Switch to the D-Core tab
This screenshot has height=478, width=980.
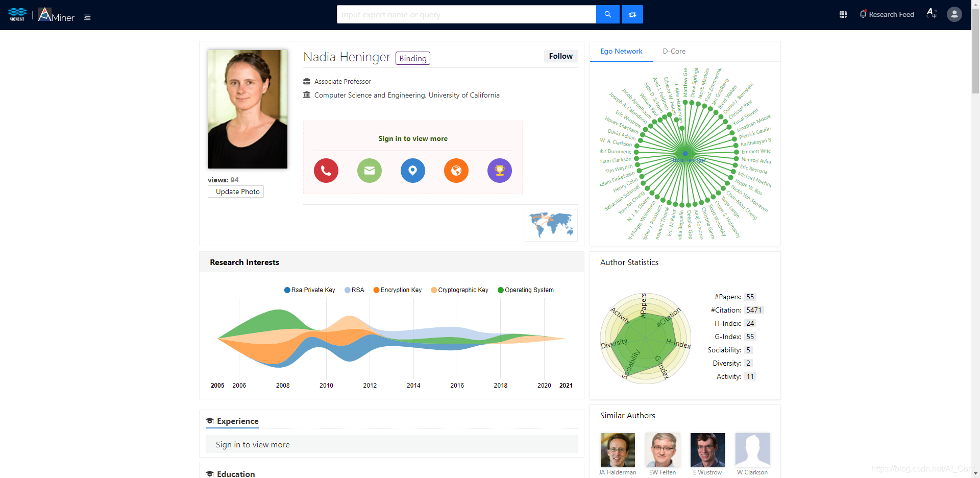(x=674, y=52)
